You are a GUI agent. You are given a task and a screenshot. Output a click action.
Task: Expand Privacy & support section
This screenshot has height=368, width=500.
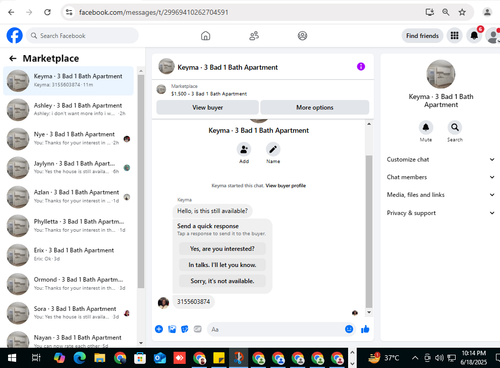(x=440, y=213)
